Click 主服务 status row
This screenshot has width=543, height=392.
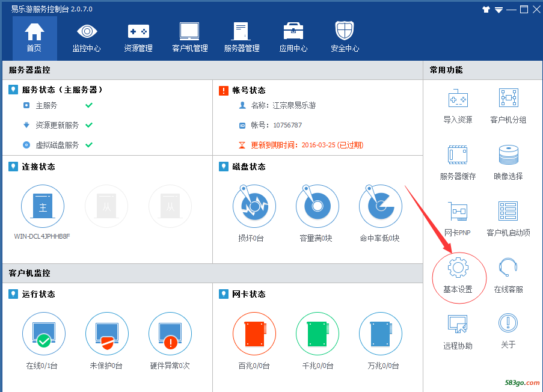(x=58, y=105)
